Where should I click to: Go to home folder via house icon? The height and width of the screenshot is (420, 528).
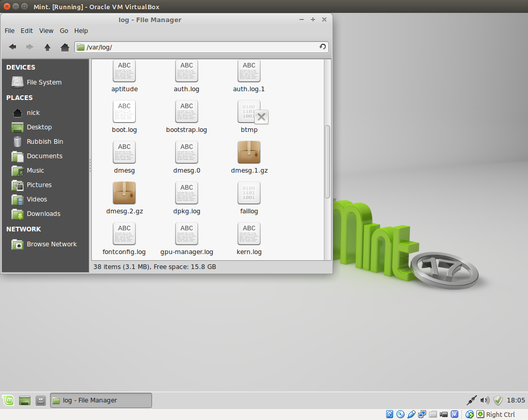pos(64,47)
